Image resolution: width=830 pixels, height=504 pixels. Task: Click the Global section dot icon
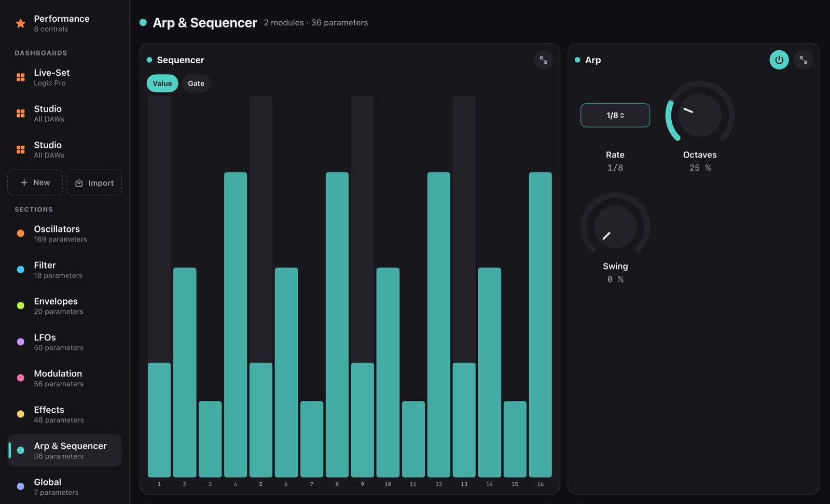click(21, 486)
